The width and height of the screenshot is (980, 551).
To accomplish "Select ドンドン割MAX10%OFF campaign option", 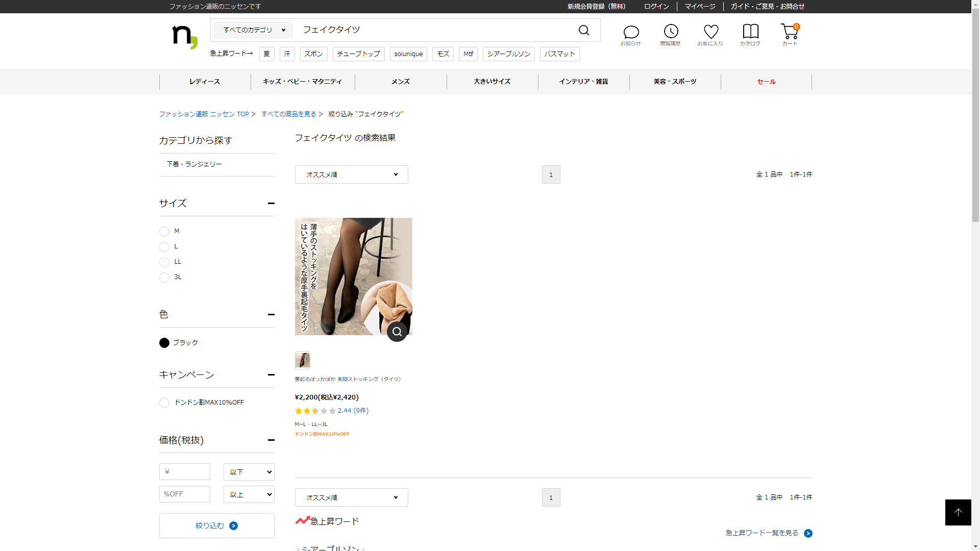I will click(x=164, y=403).
